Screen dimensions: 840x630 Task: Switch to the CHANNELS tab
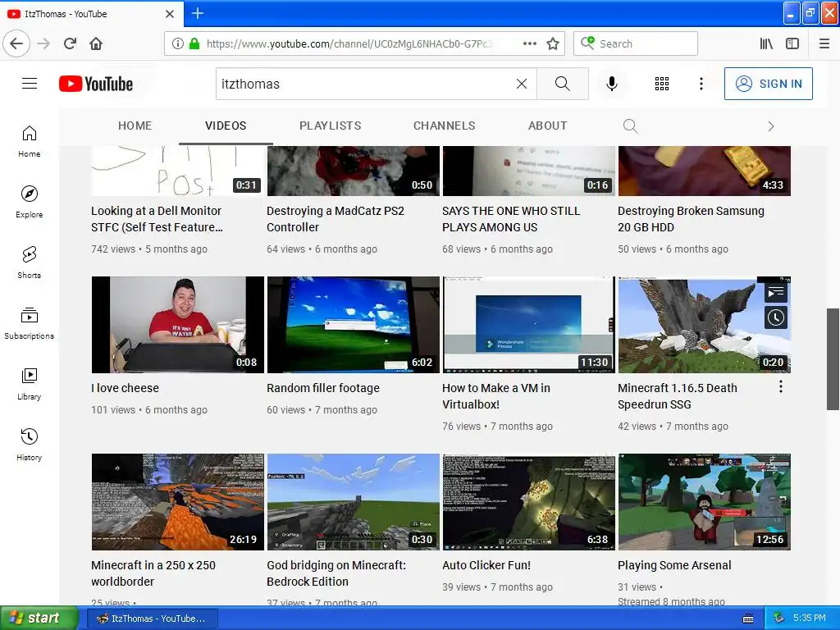(x=444, y=126)
